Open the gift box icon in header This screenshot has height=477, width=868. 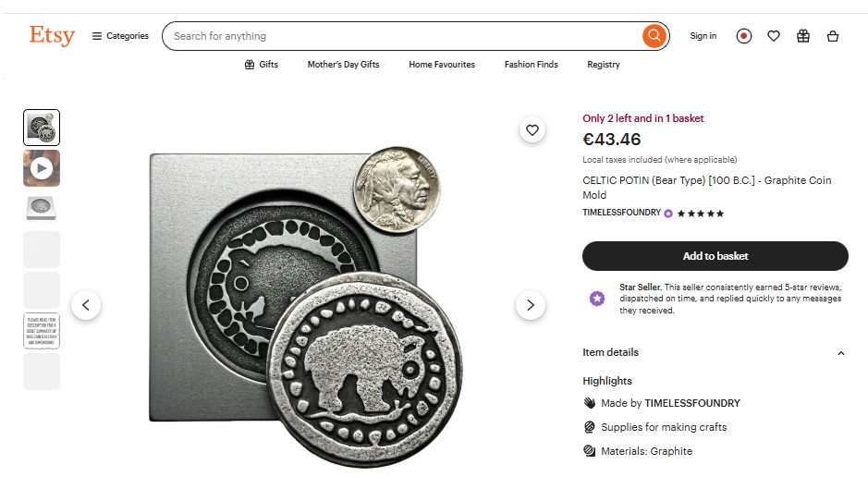coord(803,36)
